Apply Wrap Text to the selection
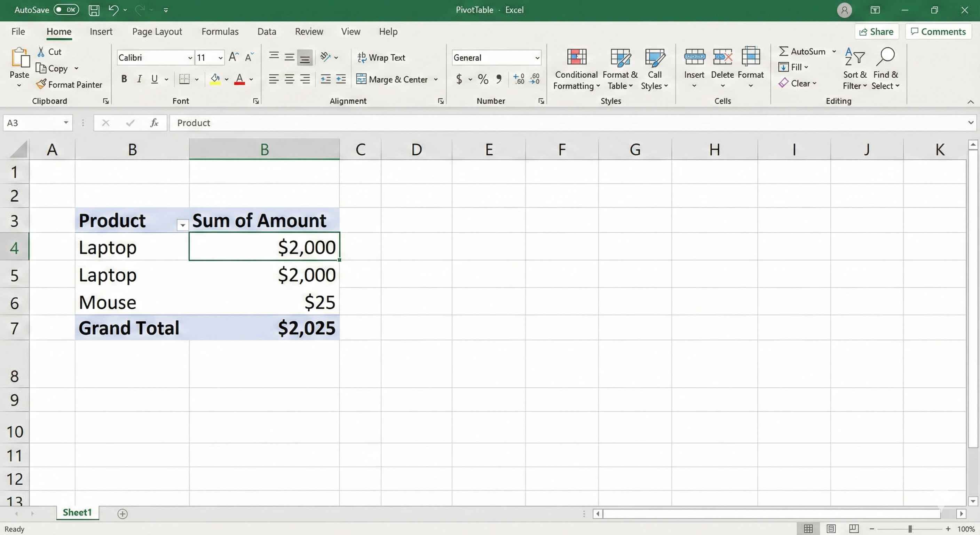This screenshot has height=535, width=980. point(381,57)
